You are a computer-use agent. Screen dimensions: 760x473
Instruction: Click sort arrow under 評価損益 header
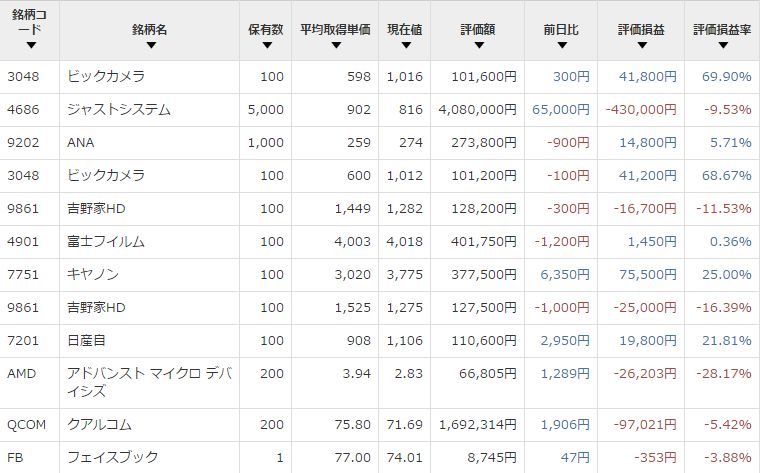click(640, 45)
